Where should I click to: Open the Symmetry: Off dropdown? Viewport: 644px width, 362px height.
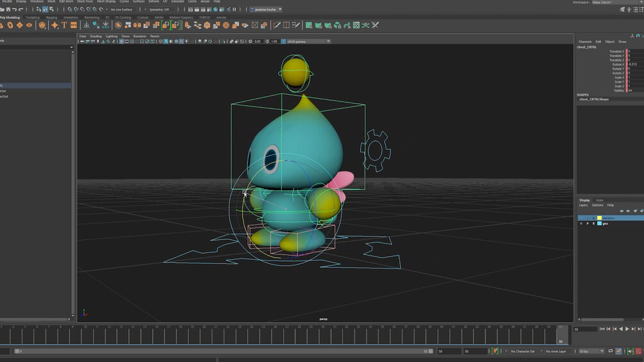point(160,10)
